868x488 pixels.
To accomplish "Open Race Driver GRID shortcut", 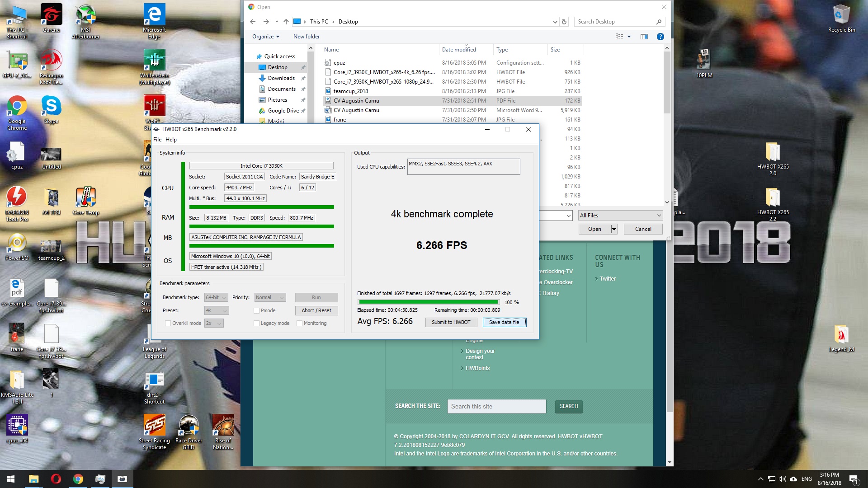I will coord(189,432).
